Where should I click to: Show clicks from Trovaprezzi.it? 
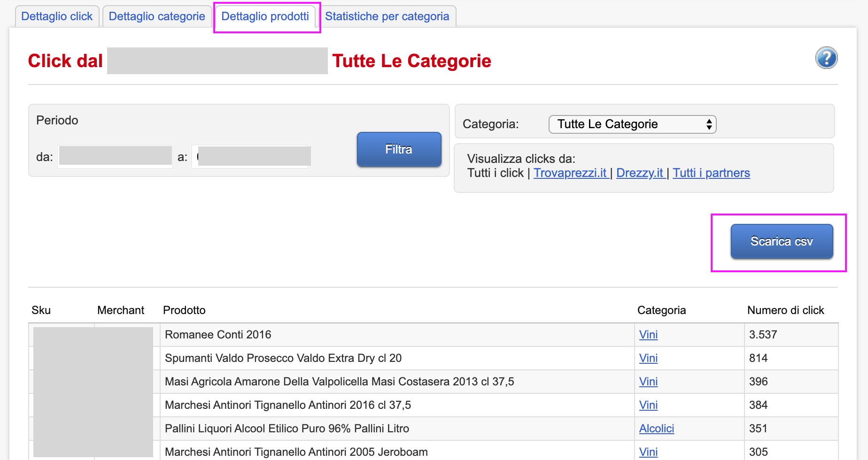[x=570, y=173]
